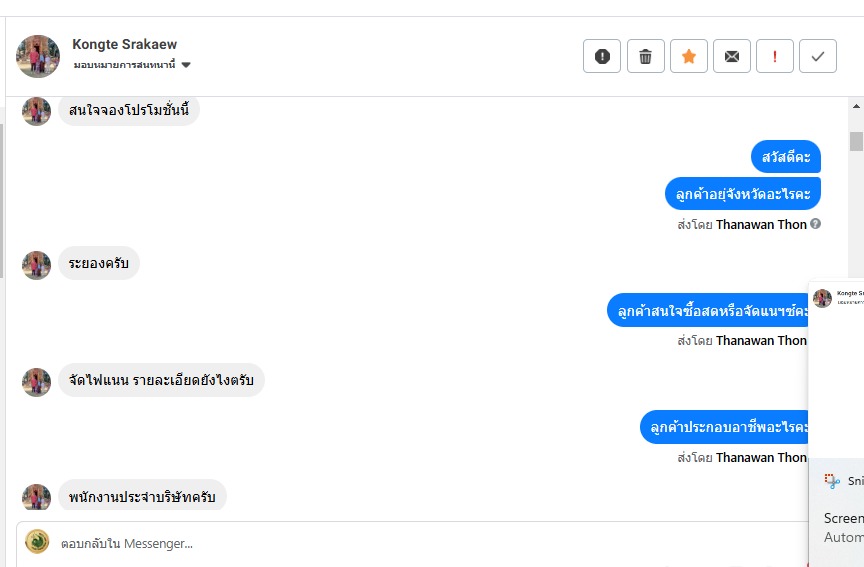Image resolution: width=864 pixels, height=567 pixels.
Task: Star this conversation as follow-up
Action: (689, 57)
